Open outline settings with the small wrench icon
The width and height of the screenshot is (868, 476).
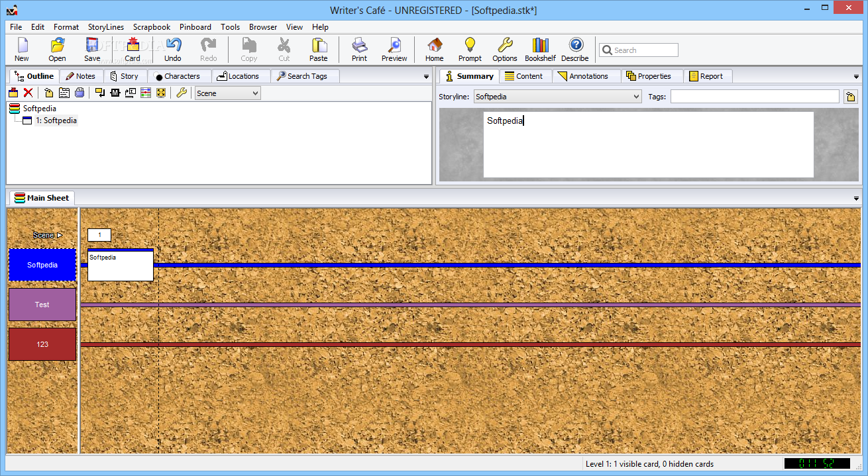pos(182,93)
